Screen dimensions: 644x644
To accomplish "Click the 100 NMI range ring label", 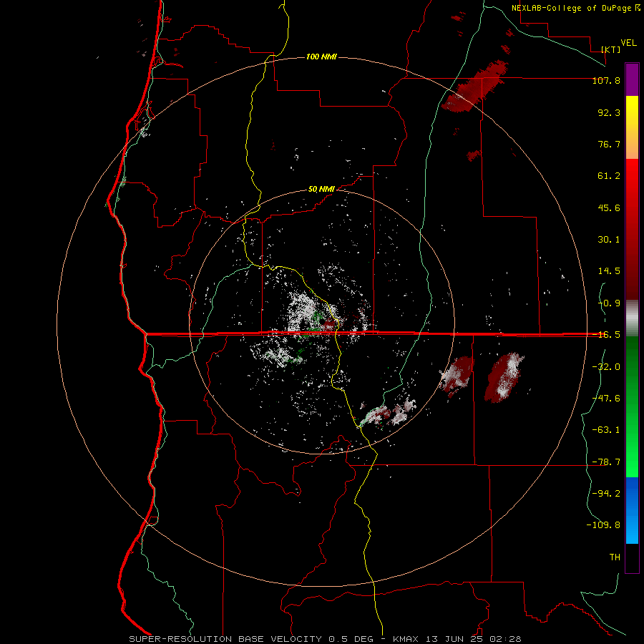I will tap(321, 57).
